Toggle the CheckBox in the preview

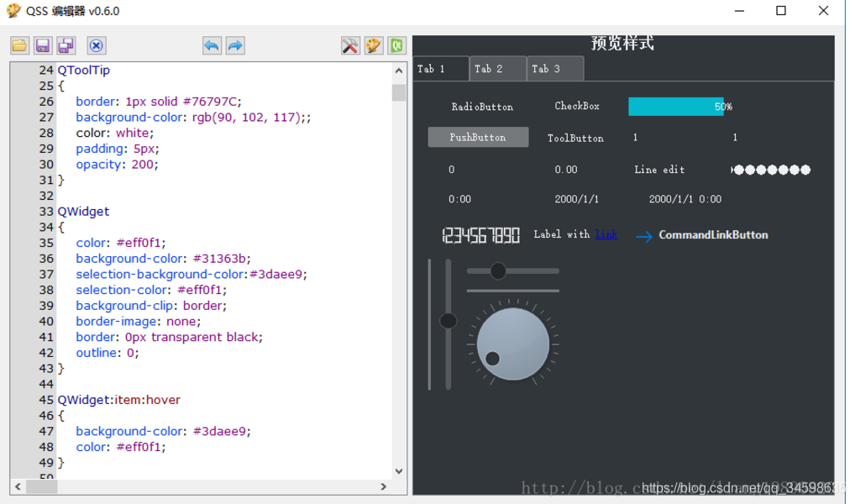tap(576, 106)
